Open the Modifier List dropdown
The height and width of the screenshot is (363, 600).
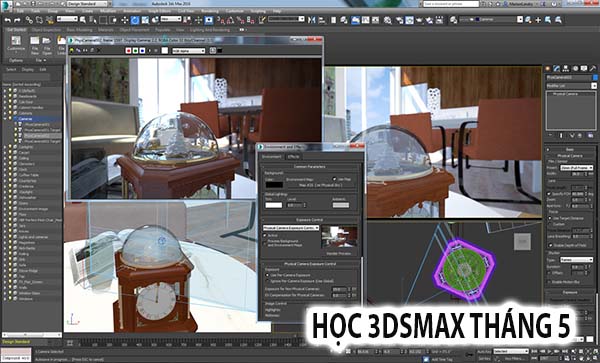click(571, 86)
